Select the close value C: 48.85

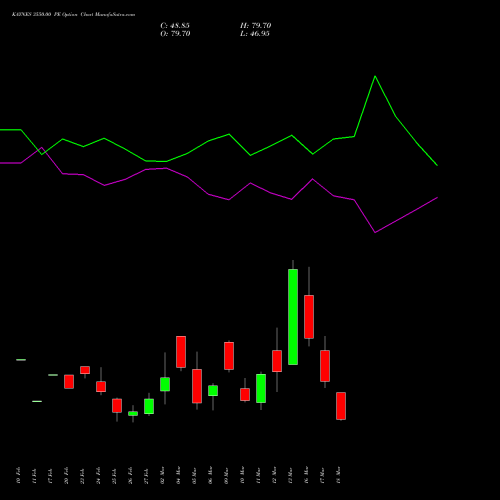tap(175, 26)
